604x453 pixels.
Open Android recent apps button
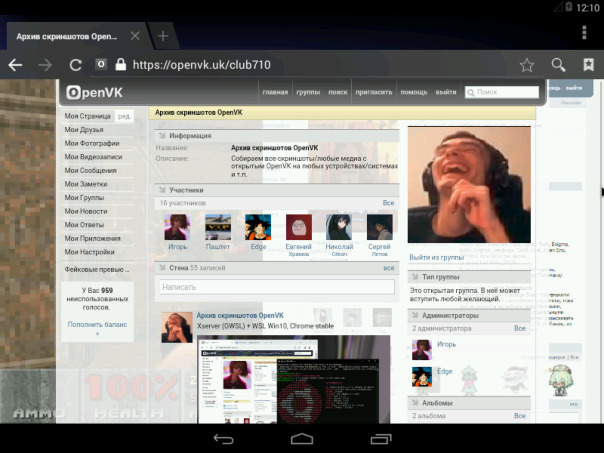(381, 439)
